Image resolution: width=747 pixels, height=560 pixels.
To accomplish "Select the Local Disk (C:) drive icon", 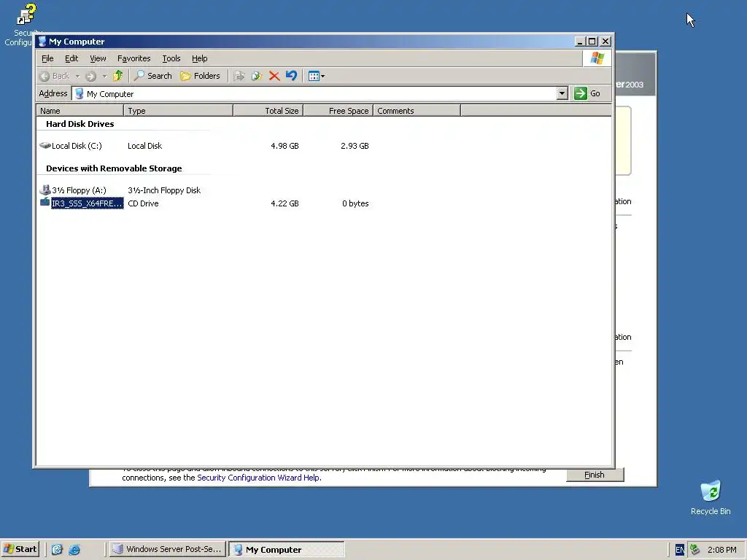I will (45, 145).
